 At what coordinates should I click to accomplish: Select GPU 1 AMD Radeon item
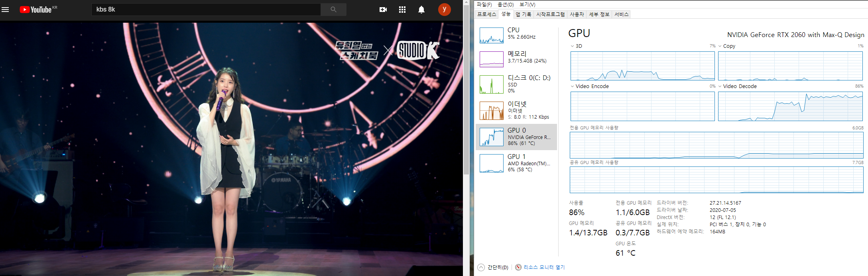pos(516,163)
